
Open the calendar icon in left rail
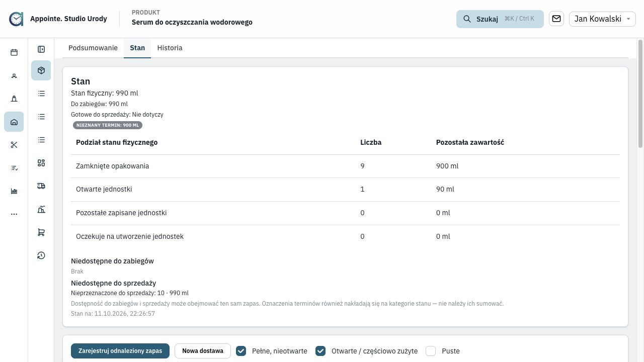pyautogui.click(x=14, y=52)
